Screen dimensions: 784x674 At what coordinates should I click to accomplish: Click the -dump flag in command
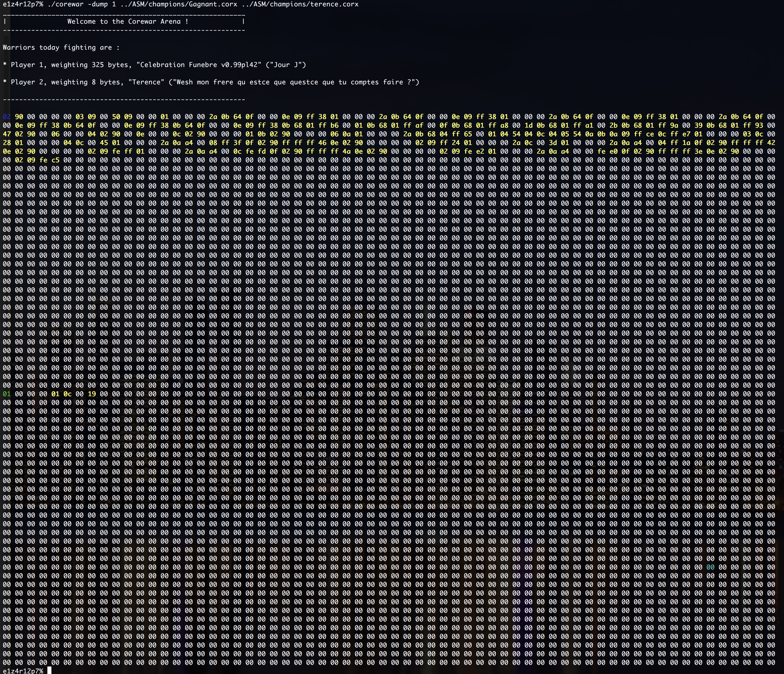click(98, 4)
